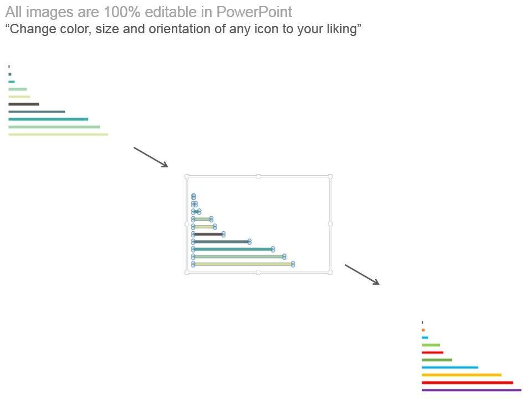
Task: Click the right-middle resize handle of the selection frame
Action: 330,224
